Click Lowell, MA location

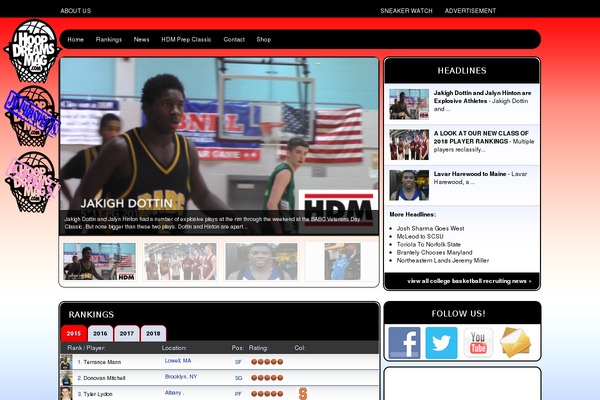click(x=178, y=361)
